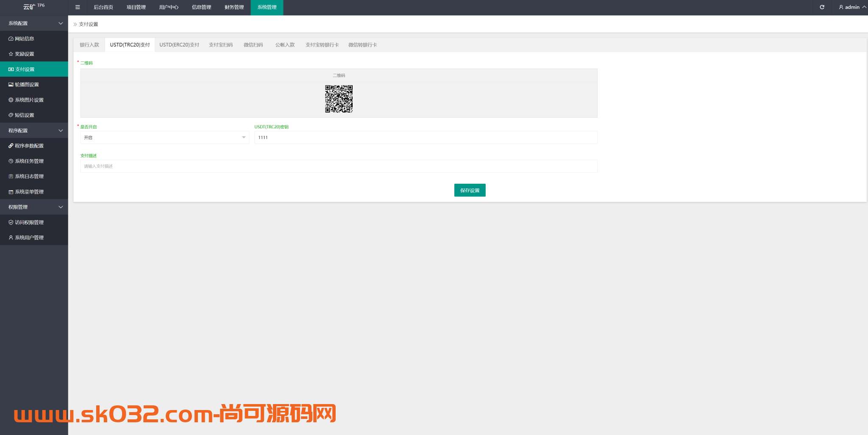
Task: Switch to 公帐入款 tab
Action: (285, 45)
